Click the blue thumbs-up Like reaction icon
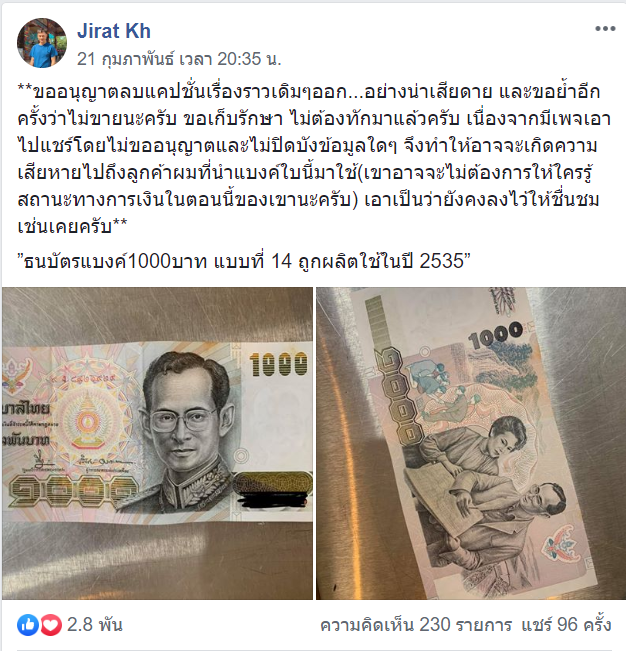Image resolution: width=626 pixels, height=651 pixels. point(28,625)
